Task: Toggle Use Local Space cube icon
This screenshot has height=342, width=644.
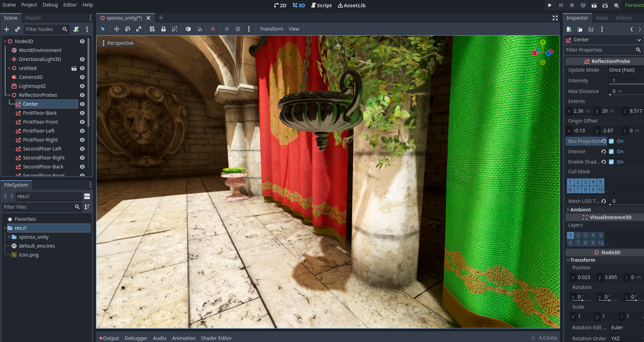Action: pyautogui.click(x=188, y=29)
